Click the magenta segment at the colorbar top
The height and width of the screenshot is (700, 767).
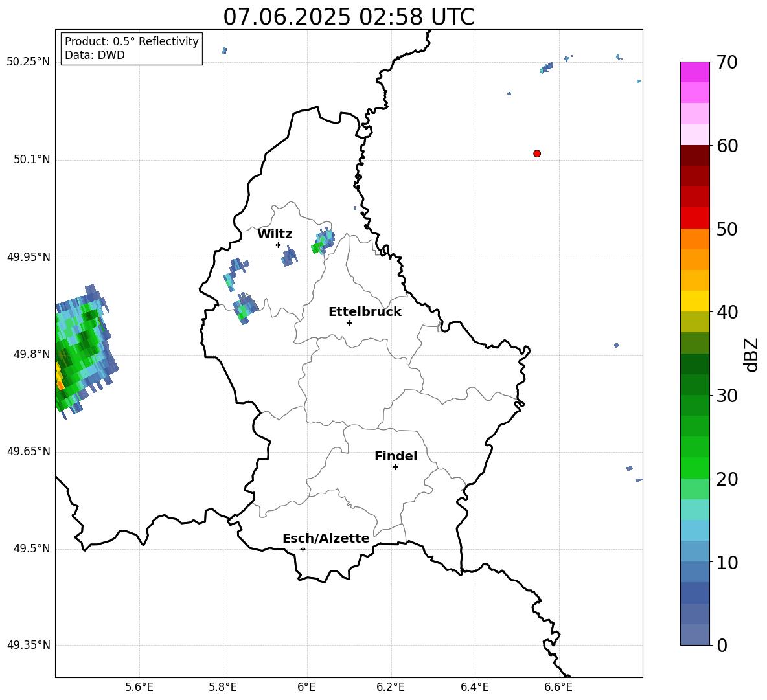(694, 72)
